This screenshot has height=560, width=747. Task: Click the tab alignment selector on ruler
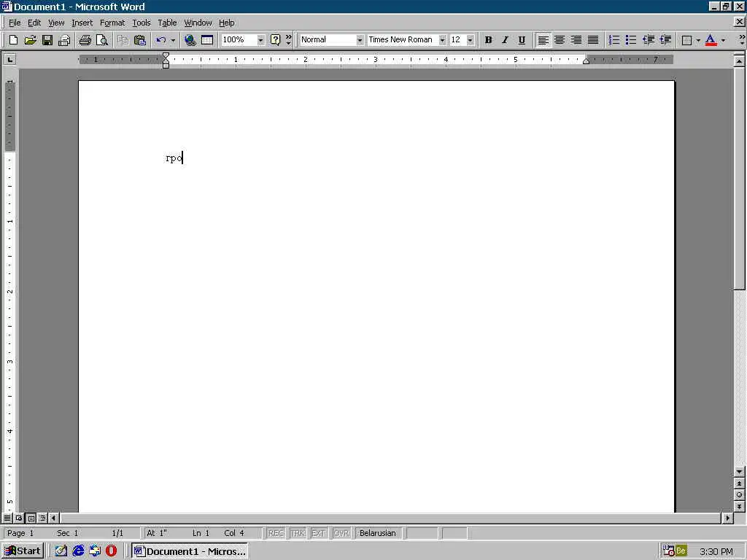point(9,60)
